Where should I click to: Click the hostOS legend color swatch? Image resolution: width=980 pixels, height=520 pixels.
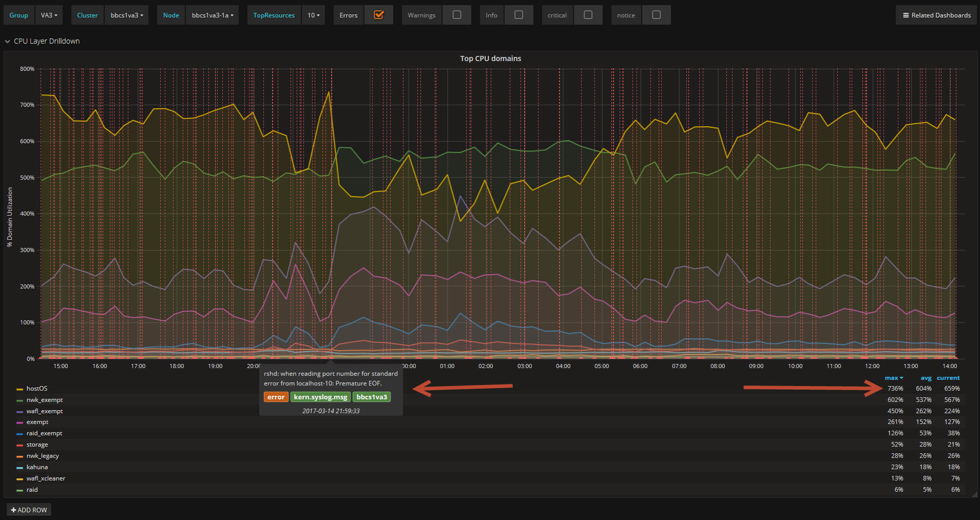coord(20,389)
